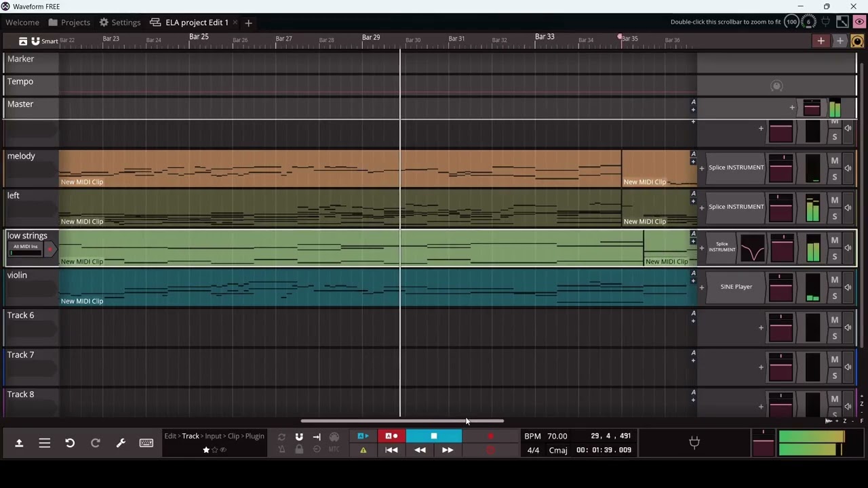The height and width of the screenshot is (488, 868).
Task: Open the left track Splice INSTRUMENT plugin
Action: tap(736, 207)
